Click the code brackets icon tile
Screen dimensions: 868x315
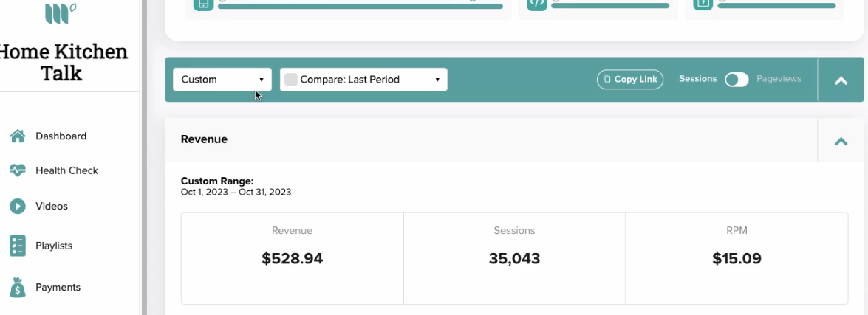coord(537,4)
